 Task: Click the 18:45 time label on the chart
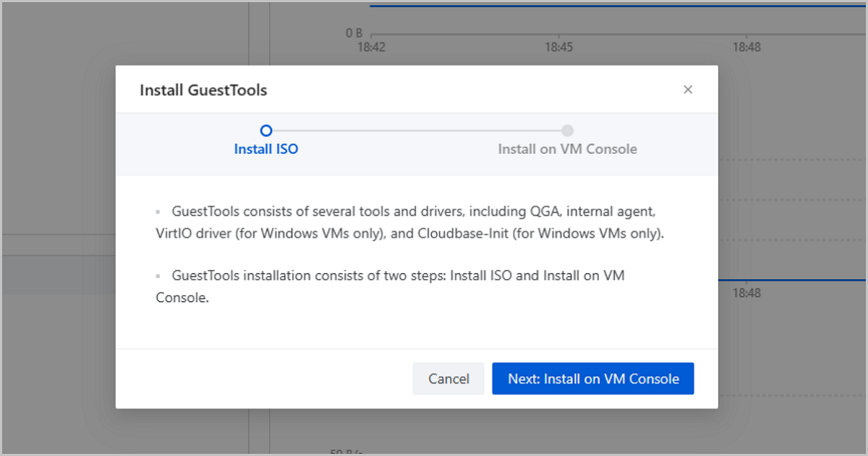click(x=558, y=48)
